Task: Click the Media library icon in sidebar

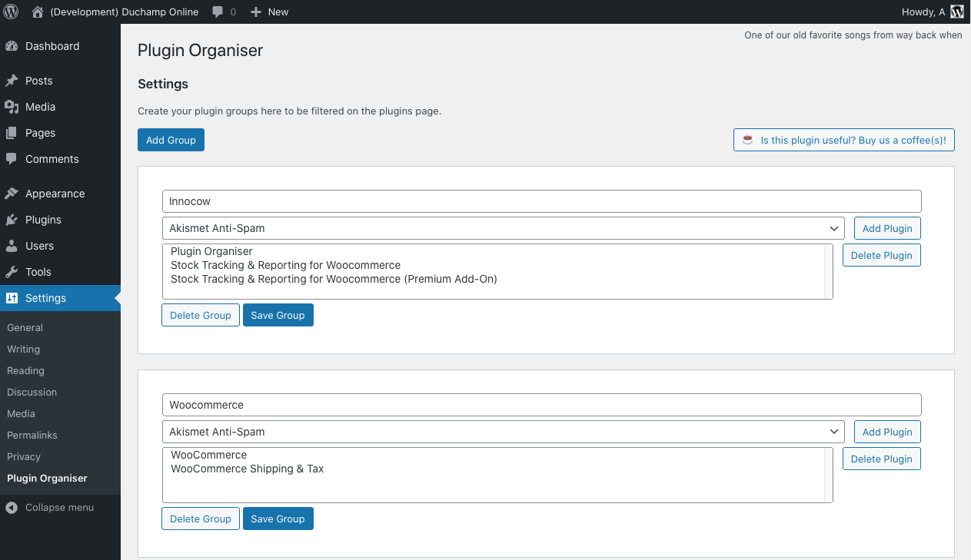Action: pos(12,107)
